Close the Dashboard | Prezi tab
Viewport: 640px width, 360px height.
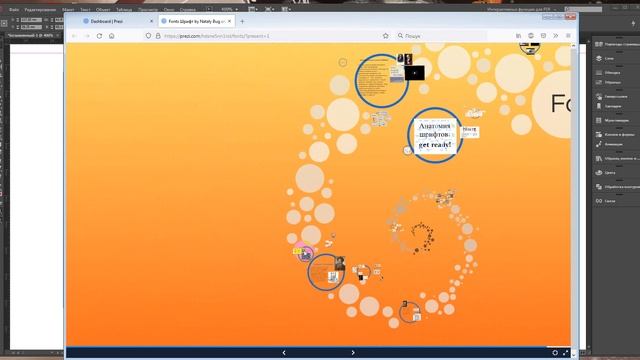tap(151, 21)
